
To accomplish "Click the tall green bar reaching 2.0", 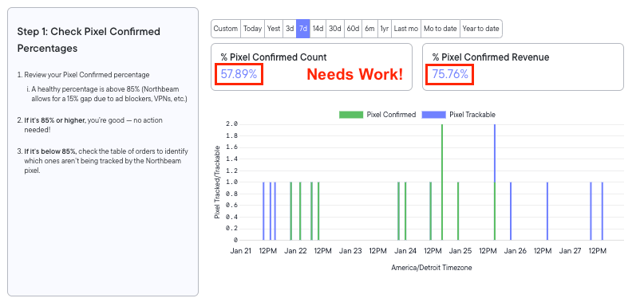I will pyautogui.click(x=442, y=182).
